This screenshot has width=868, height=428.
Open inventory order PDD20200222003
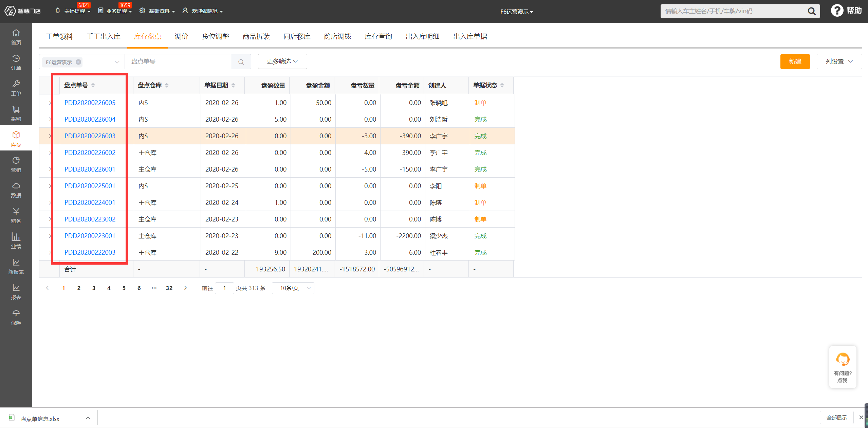point(90,252)
